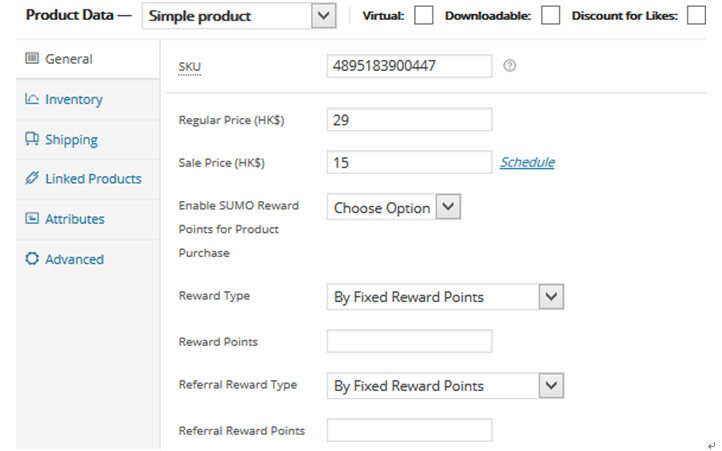Enable the Virtual checkbox
The height and width of the screenshot is (451, 722).
point(423,15)
